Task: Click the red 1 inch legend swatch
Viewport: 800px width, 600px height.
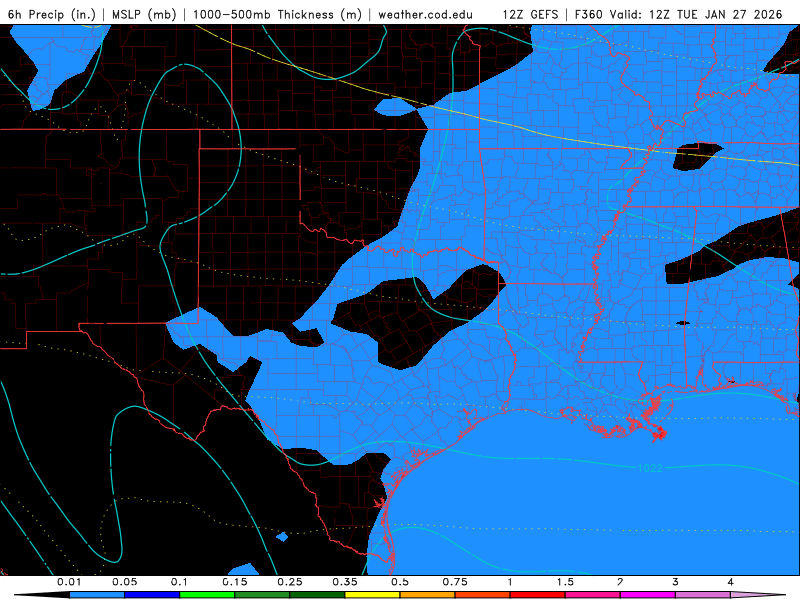Action: click(538, 595)
